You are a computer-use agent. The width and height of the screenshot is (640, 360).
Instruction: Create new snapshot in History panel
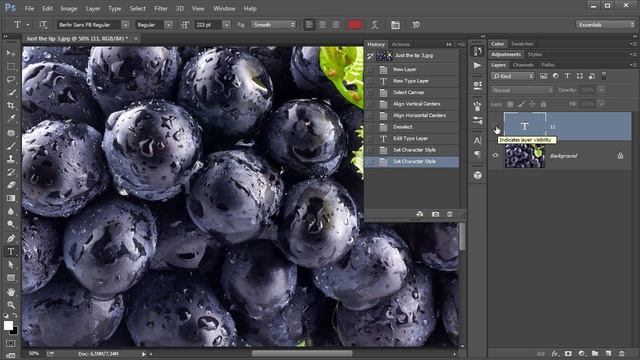pos(436,214)
